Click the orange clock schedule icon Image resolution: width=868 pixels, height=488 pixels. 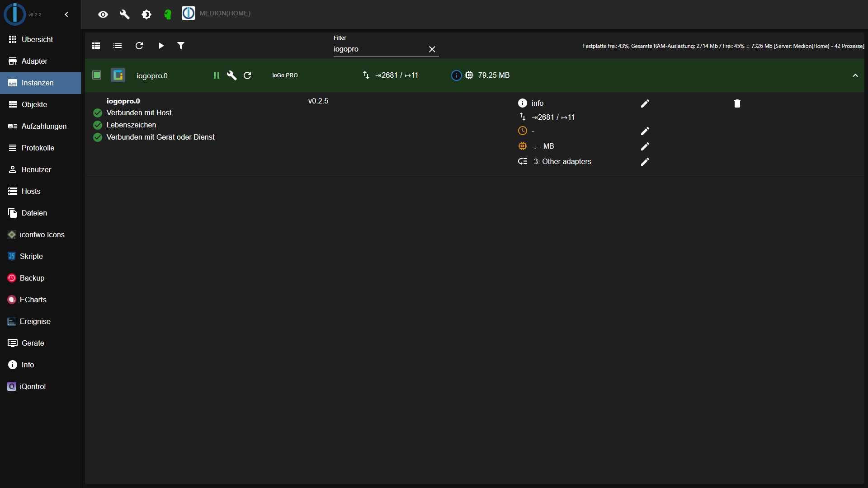pyautogui.click(x=523, y=131)
